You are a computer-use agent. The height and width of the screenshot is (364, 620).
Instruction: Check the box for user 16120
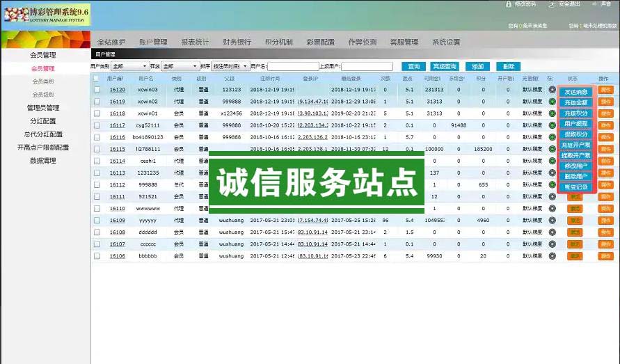click(97, 90)
